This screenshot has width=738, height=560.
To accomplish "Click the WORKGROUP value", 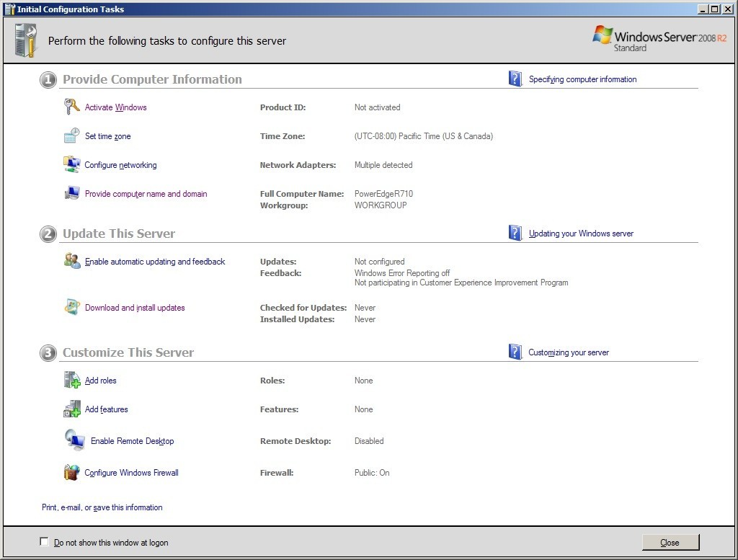I will pyautogui.click(x=381, y=205).
